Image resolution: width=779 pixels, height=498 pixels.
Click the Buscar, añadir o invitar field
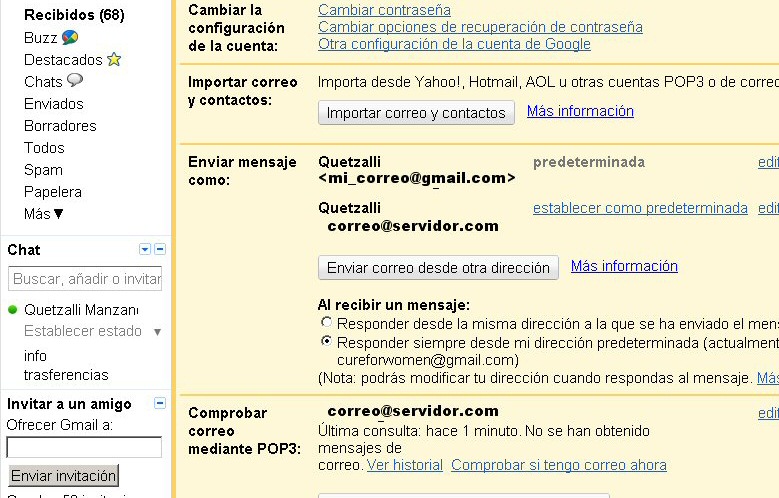click(85, 279)
